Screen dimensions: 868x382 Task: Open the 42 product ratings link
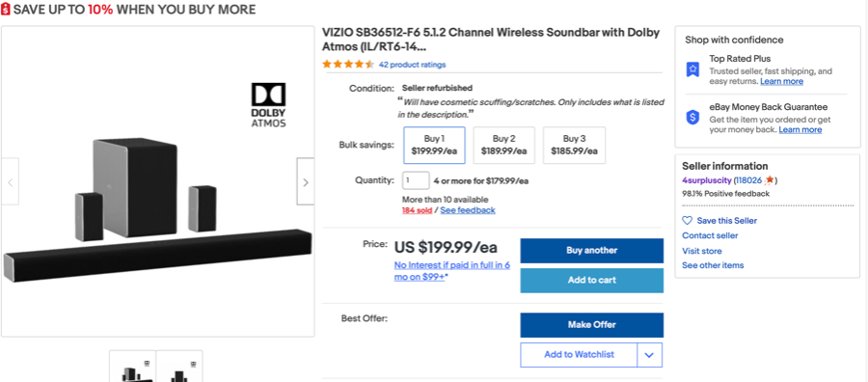(412, 65)
